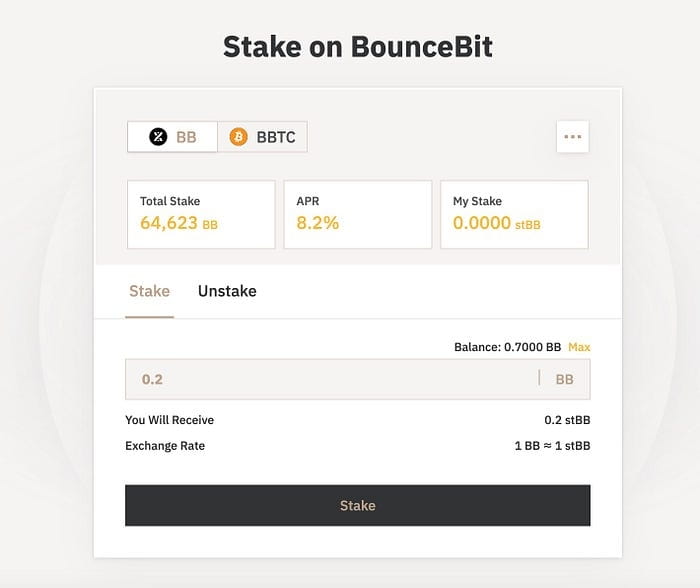The height and width of the screenshot is (588, 700).
Task: Click the orange Bitcoin BBTC logo icon
Action: (238, 137)
